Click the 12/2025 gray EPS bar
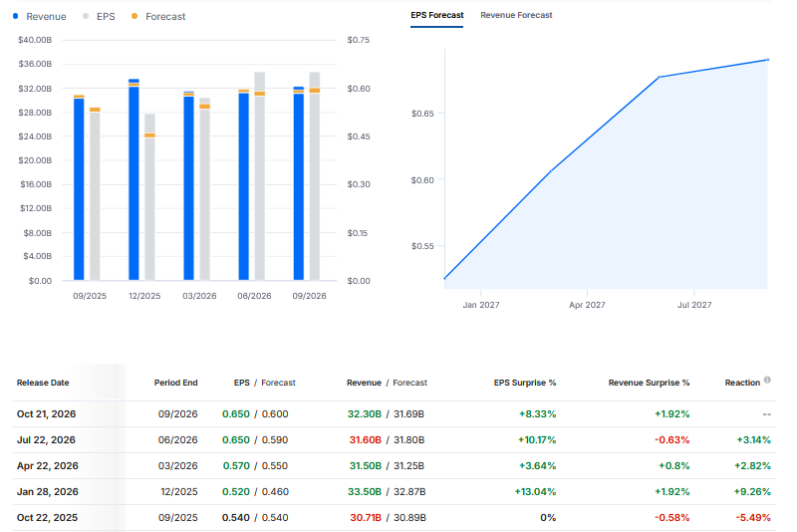Viewport: 797px width, 532px height. coord(150,197)
